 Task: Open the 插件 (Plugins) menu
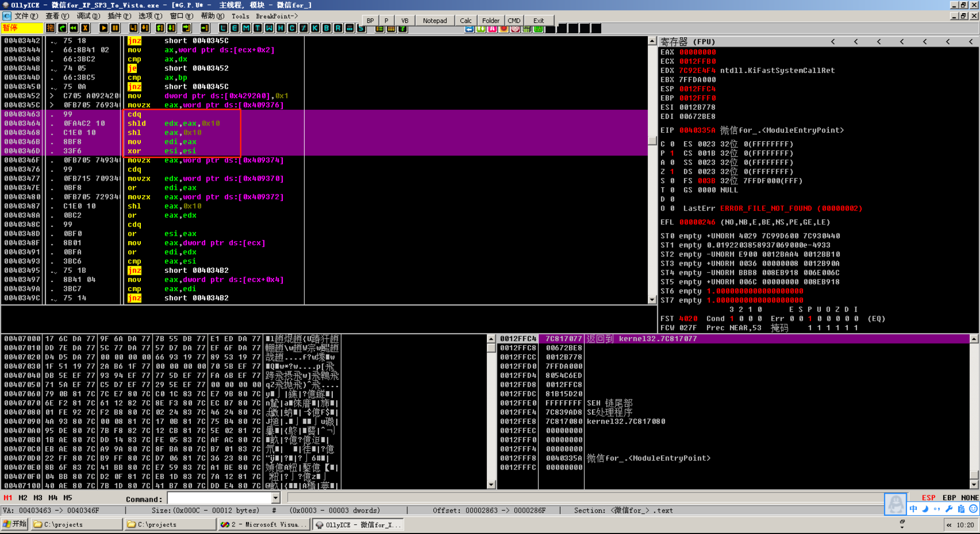click(x=119, y=16)
